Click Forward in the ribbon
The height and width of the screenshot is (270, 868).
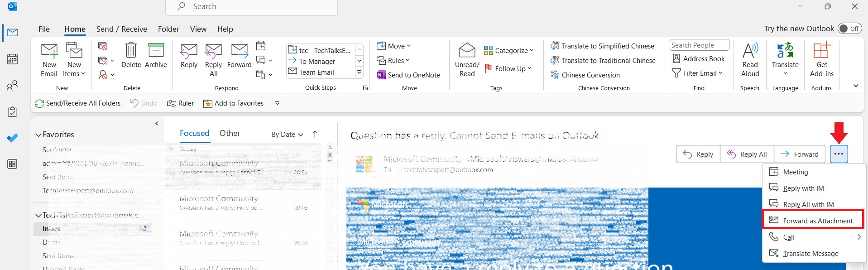[239, 55]
